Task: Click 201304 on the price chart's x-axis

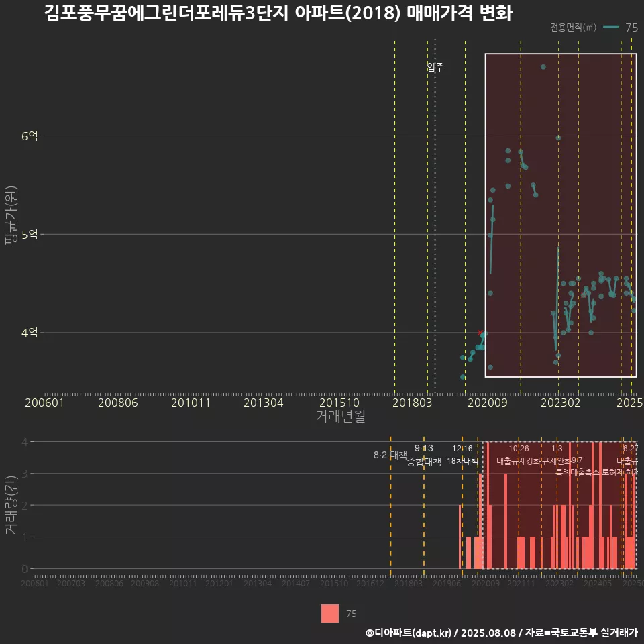Action: [x=263, y=402]
